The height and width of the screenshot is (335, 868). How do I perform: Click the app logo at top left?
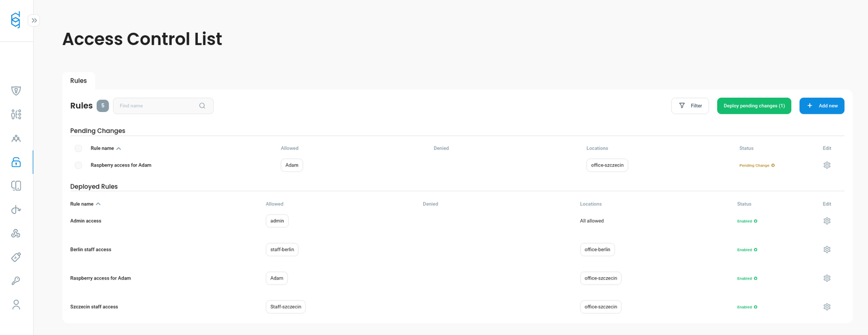point(16,20)
